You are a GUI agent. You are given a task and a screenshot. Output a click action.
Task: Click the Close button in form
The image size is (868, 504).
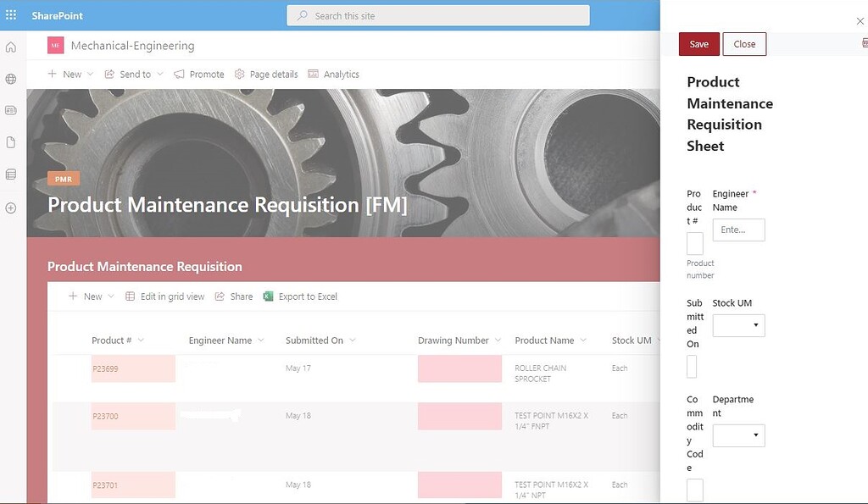[x=744, y=44]
